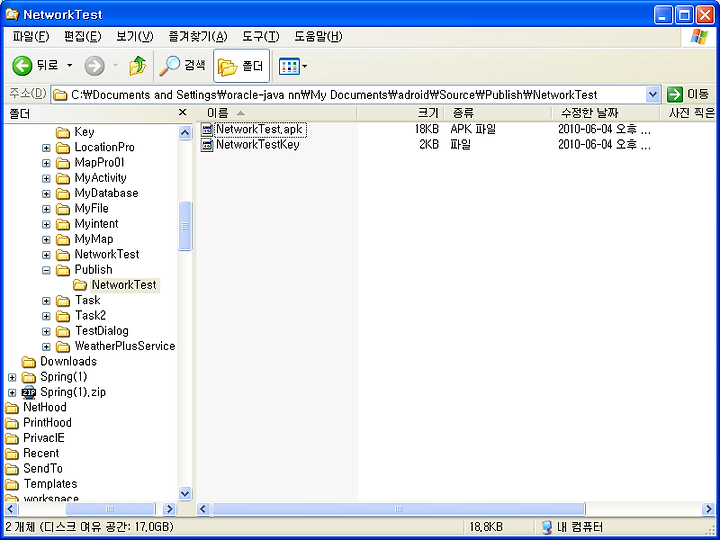Click the file list scroll right arrow
Viewport: 720px width, 540px height.
(708, 509)
